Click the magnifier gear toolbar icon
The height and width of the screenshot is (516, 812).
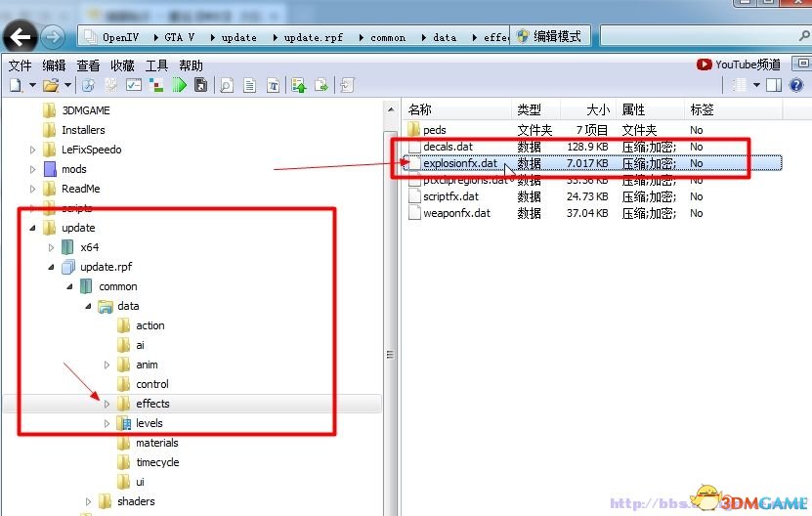[89, 85]
